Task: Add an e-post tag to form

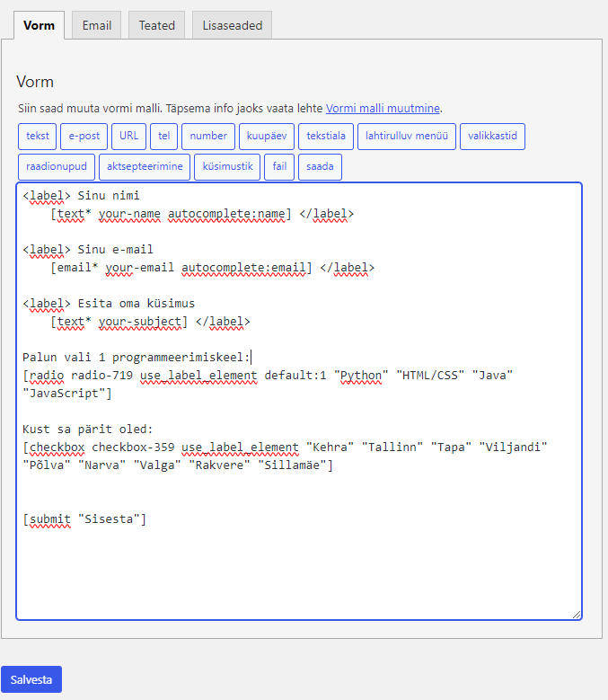Action: click(85, 137)
